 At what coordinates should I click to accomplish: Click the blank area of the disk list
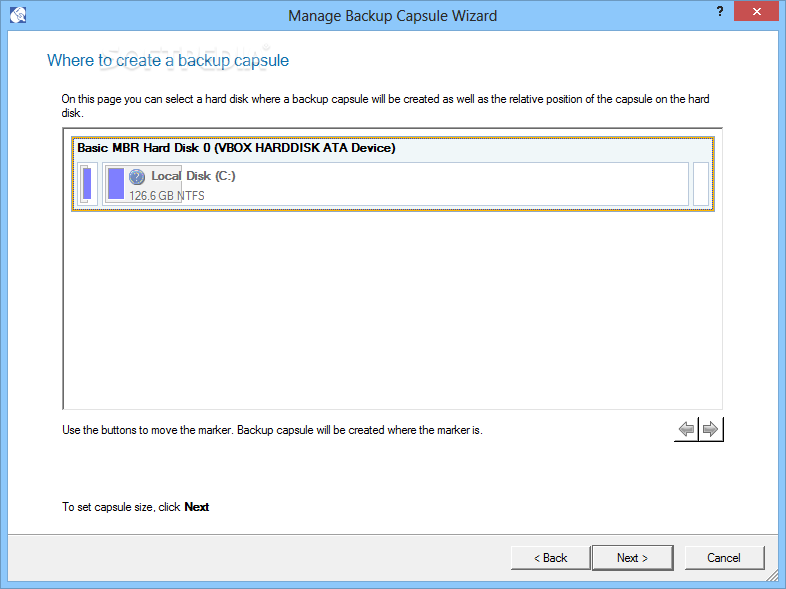[392, 310]
